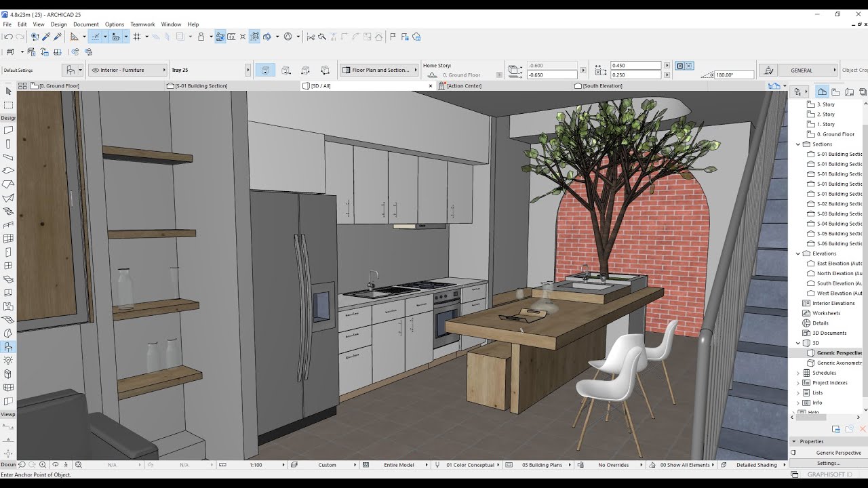The image size is (868, 488).
Task: Select the Beam tool in the toolbox
Action: 8,157
